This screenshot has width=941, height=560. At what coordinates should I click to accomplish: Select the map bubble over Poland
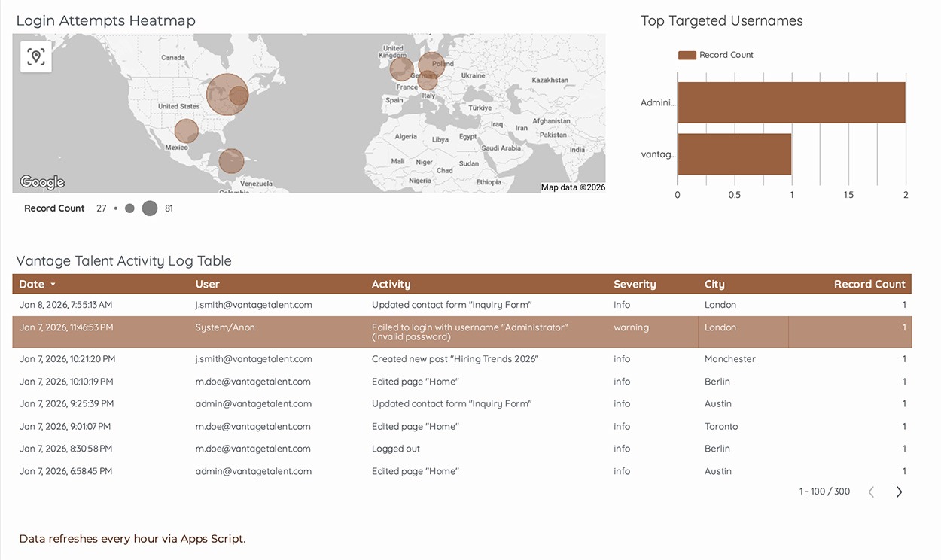(x=432, y=65)
